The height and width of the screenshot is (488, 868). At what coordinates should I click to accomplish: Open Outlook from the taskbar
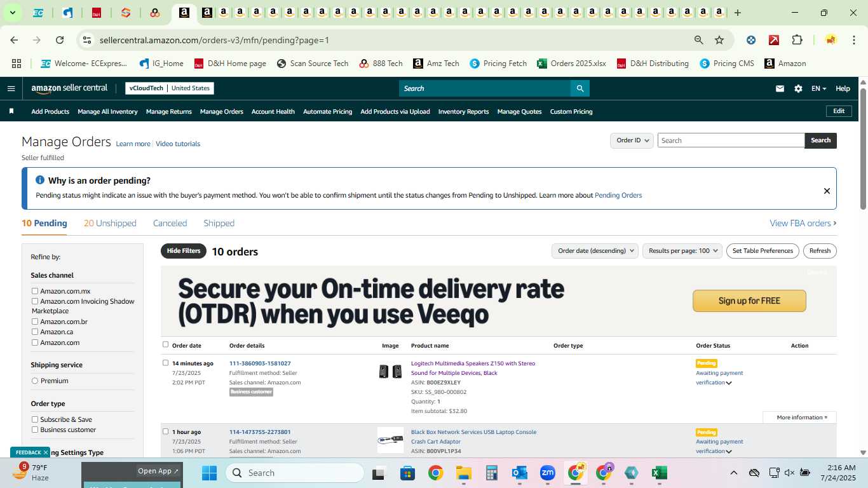519,473
